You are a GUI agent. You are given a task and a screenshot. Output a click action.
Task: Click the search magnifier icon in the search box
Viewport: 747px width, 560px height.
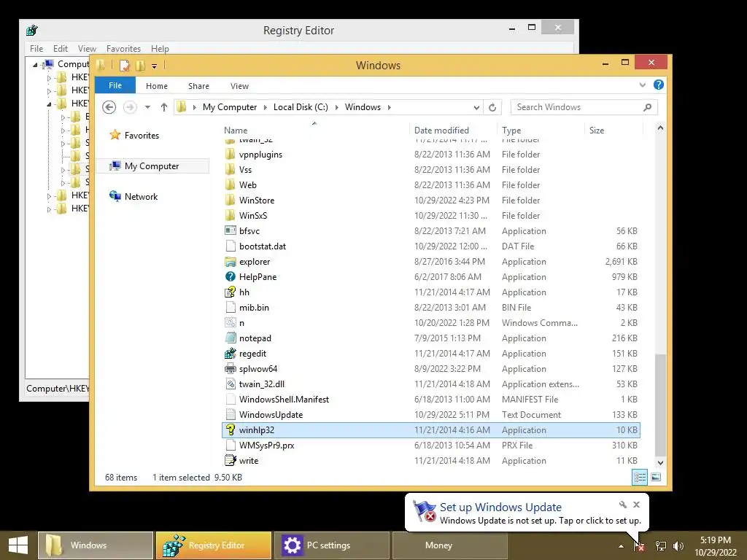pos(647,107)
